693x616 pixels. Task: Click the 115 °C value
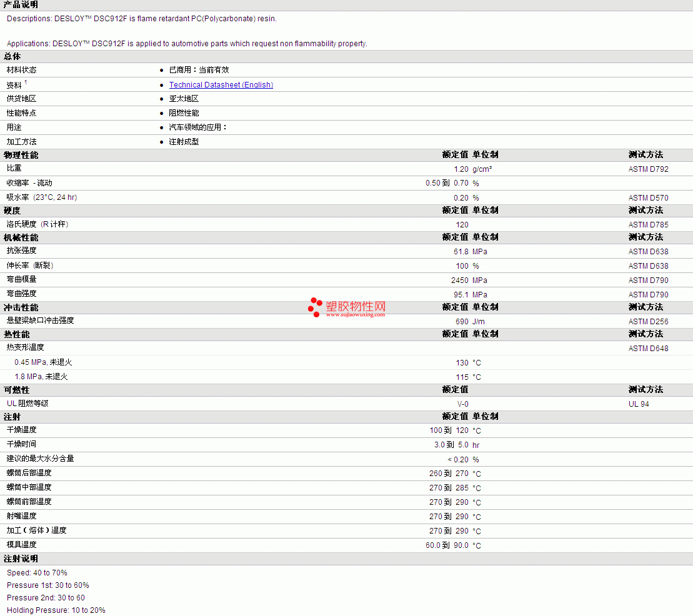click(x=469, y=377)
